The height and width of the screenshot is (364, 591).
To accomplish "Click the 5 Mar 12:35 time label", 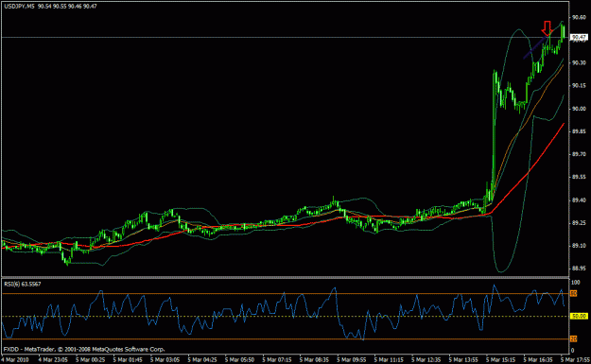I will [x=426, y=360].
